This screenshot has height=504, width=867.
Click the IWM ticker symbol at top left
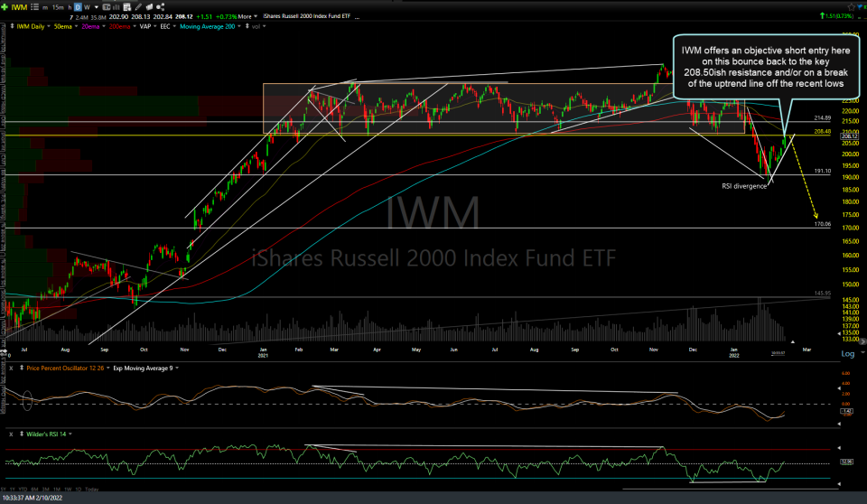(19, 7)
